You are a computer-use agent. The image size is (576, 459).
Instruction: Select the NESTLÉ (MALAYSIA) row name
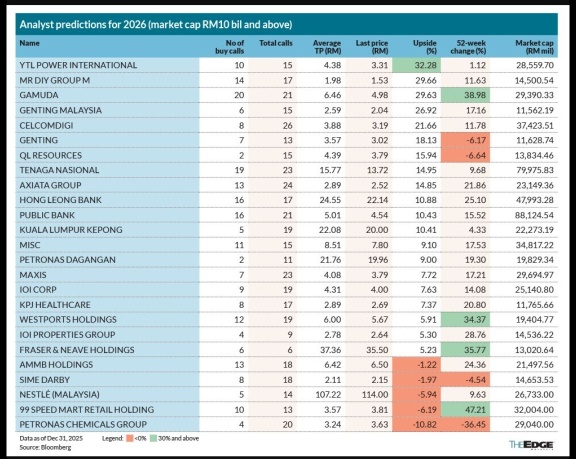pos(60,394)
